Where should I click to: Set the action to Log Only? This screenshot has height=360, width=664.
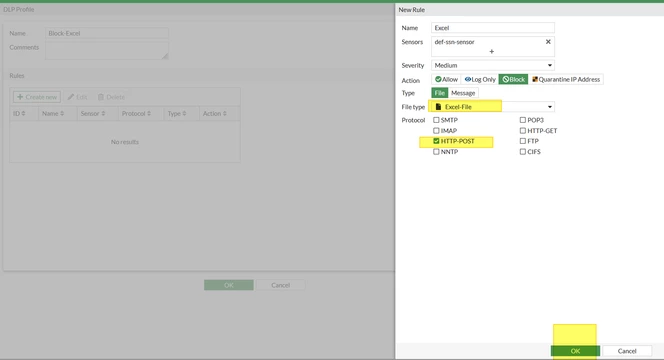(480, 79)
